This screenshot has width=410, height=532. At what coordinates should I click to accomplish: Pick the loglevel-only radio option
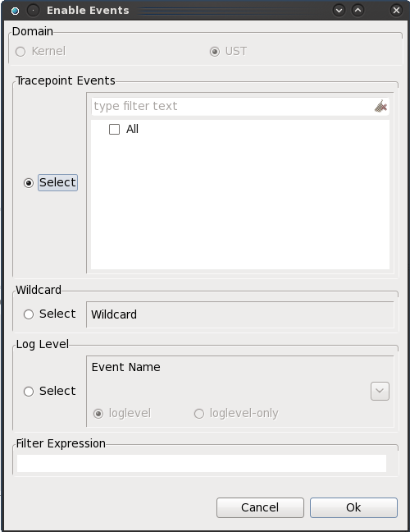(199, 414)
